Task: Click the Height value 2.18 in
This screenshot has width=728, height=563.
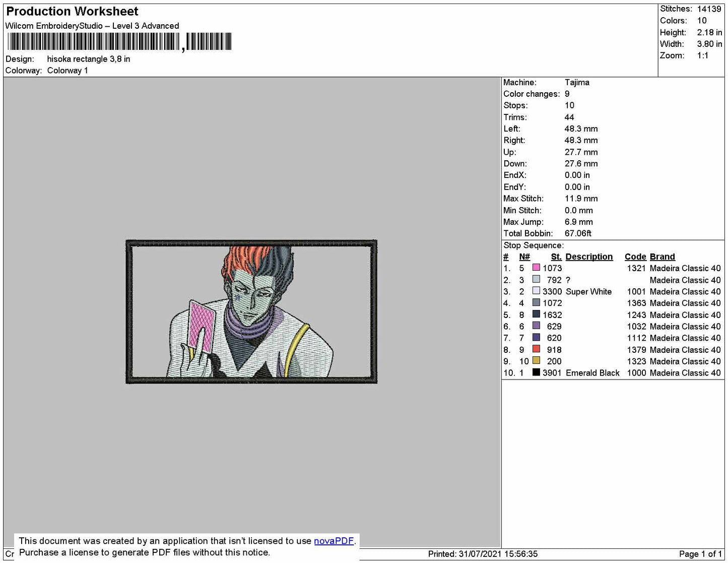Action: [709, 32]
